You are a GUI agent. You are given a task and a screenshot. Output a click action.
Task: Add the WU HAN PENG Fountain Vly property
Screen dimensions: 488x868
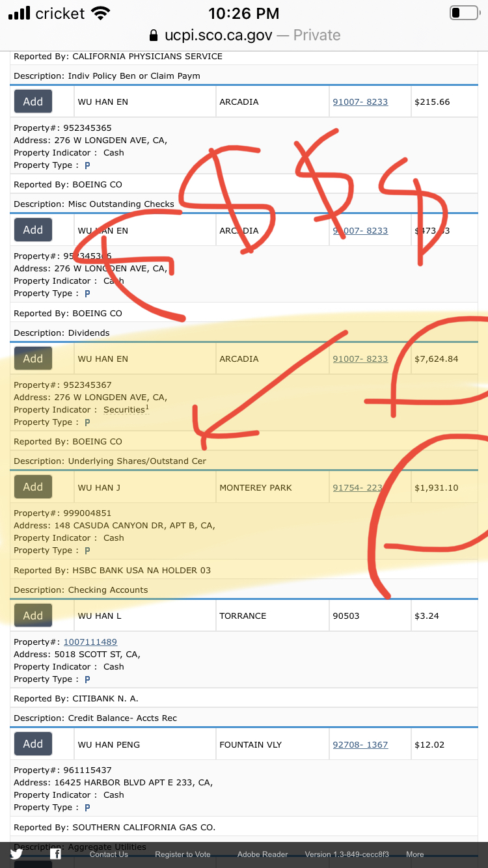[33, 744]
